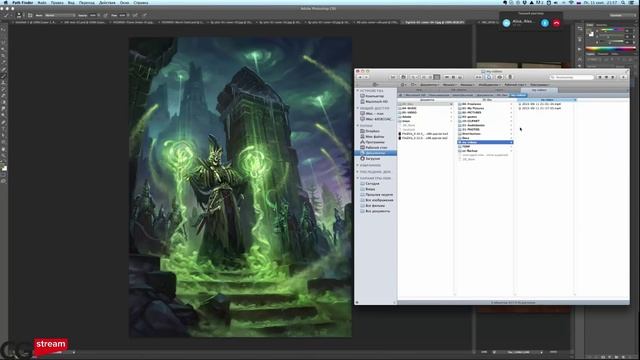Click the caller avatar in the call overlay

[506, 23]
